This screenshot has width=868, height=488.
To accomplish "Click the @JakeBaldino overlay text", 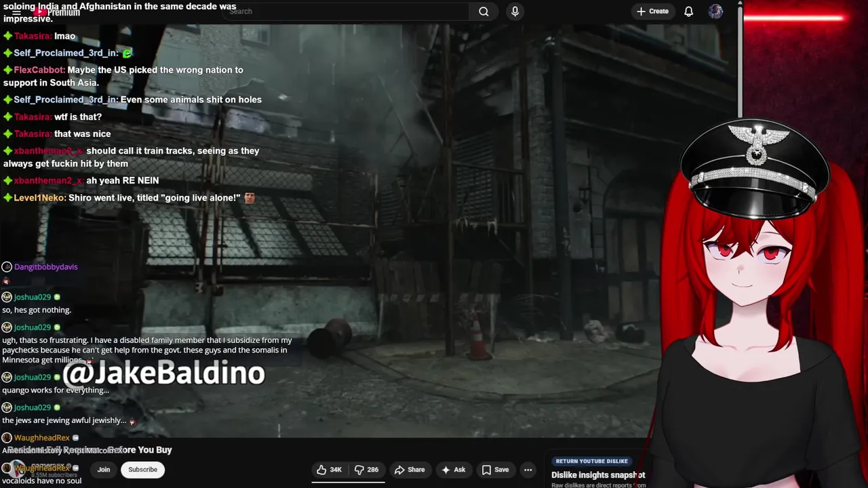I will [164, 373].
